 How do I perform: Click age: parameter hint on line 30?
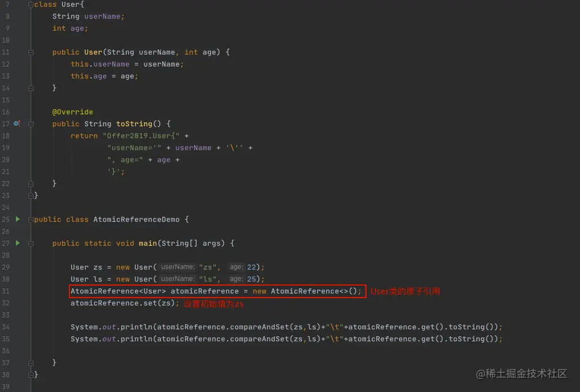click(236, 278)
